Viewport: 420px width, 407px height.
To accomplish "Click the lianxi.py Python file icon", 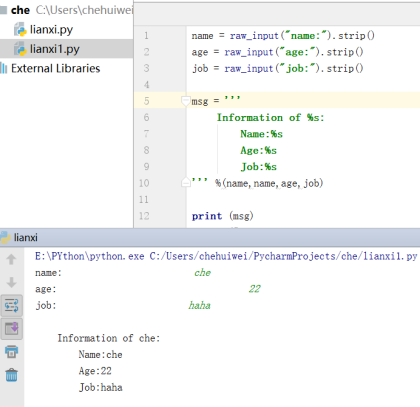I will pos(20,30).
